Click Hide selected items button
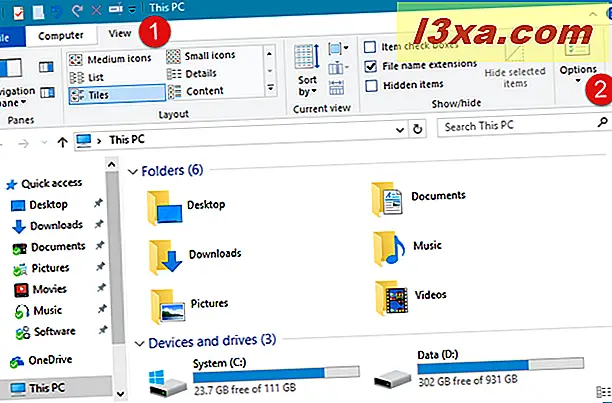The height and width of the screenshot is (403, 612). [x=515, y=64]
